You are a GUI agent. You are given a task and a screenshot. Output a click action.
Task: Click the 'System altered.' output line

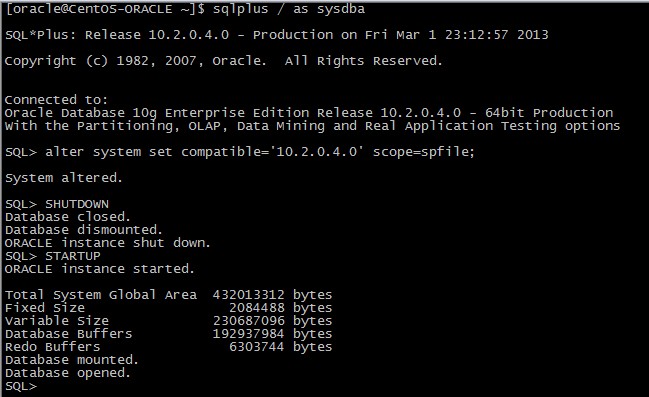64,178
